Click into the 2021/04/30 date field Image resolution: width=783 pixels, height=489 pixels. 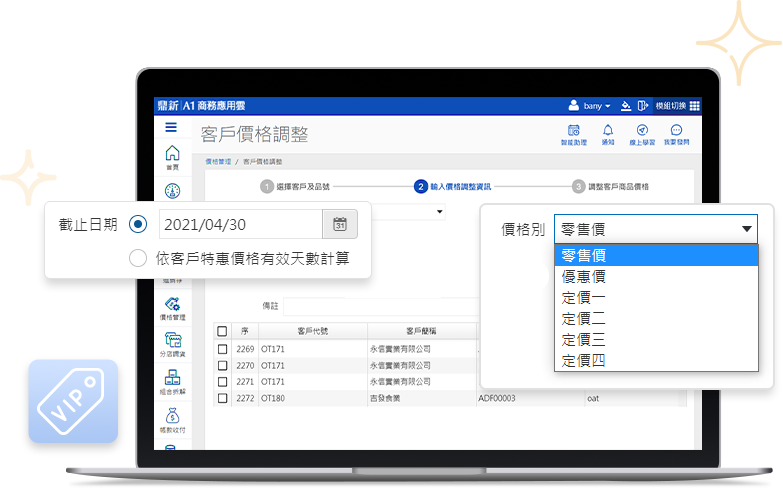241,224
